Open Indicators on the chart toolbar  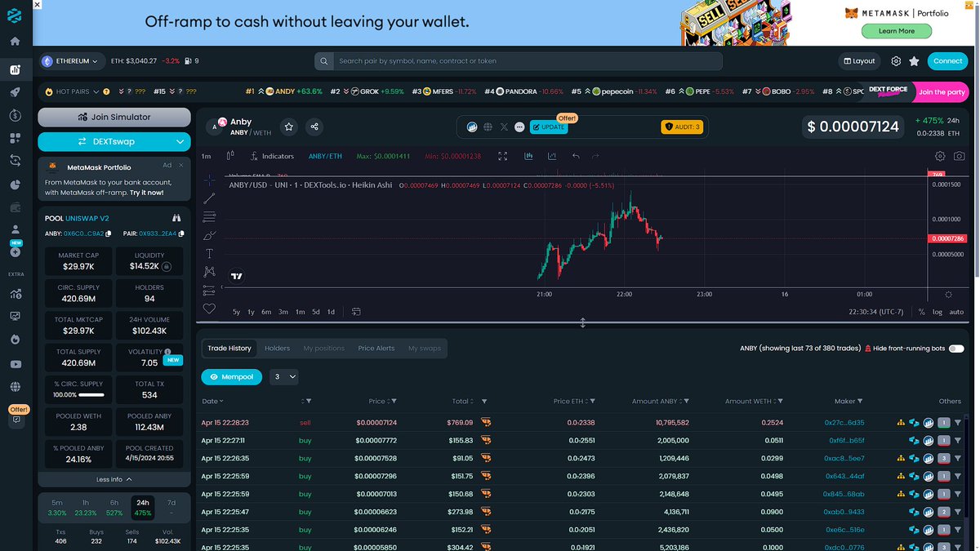(x=272, y=156)
